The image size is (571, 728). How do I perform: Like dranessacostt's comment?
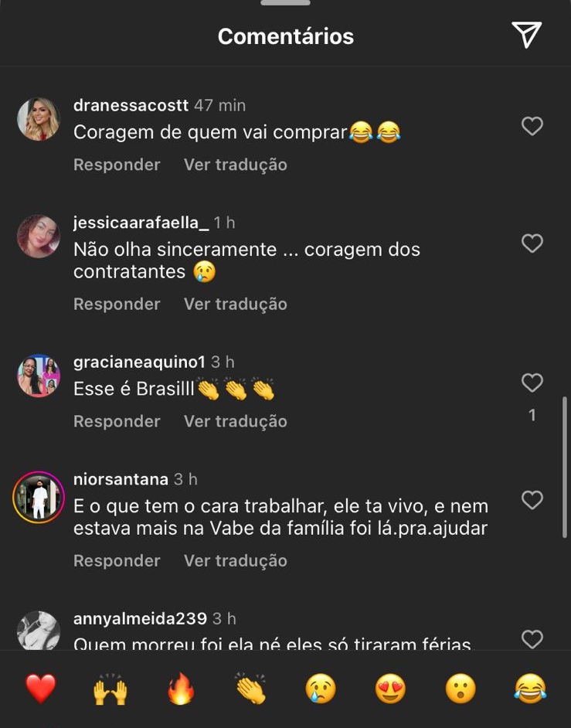(x=532, y=126)
